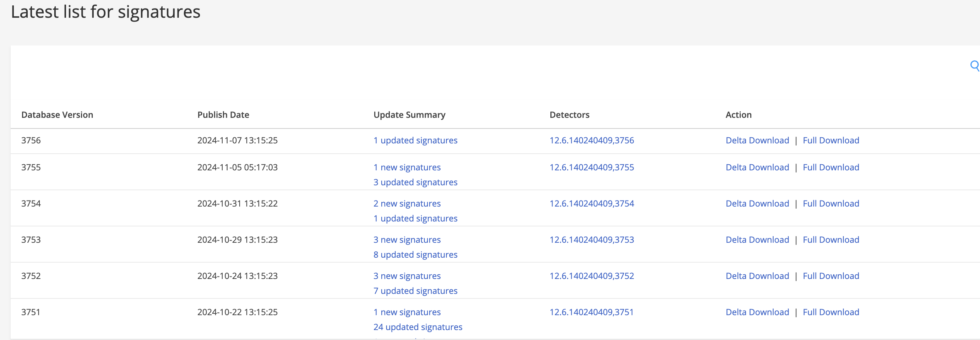Viewport: 980px width, 340px height.
Task: Open the search magnifier icon
Action: (x=975, y=65)
